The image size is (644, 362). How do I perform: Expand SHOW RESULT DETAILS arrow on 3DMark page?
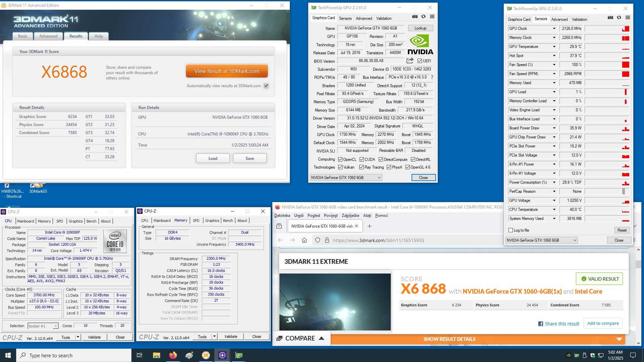(x=619, y=339)
